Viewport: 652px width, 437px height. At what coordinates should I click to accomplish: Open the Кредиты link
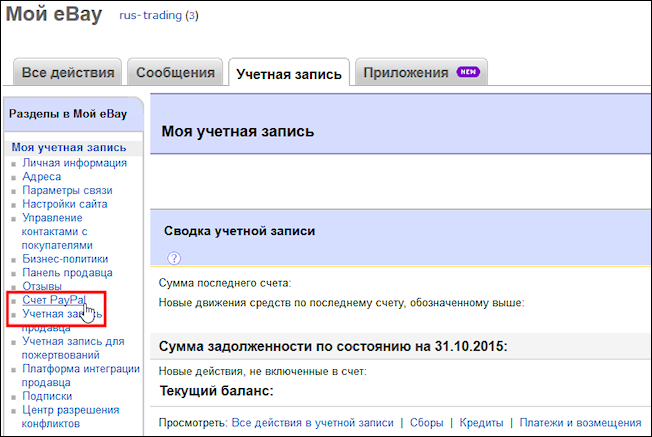(x=481, y=422)
